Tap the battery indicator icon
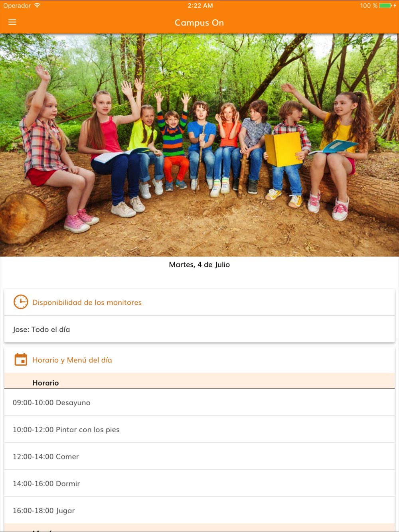 tap(385, 6)
